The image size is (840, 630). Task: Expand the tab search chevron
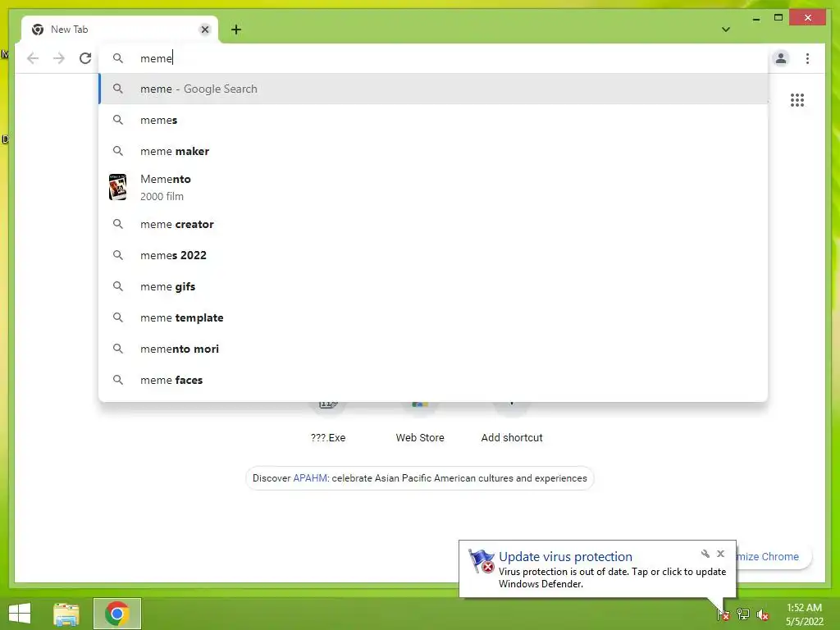[726, 30]
